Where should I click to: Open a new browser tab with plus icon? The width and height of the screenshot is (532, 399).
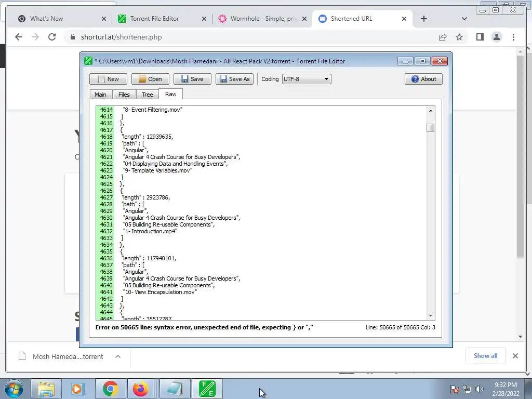click(x=424, y=19)
